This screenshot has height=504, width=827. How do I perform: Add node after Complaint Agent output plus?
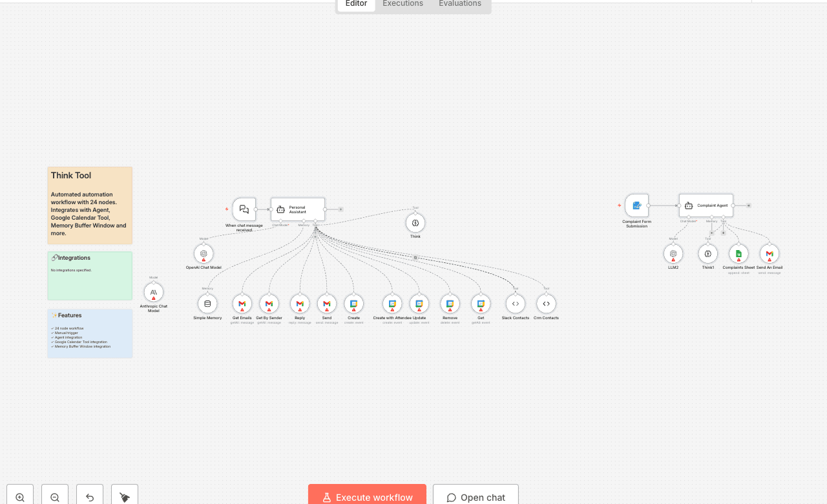pyautogui.click(x=749, y=205)
